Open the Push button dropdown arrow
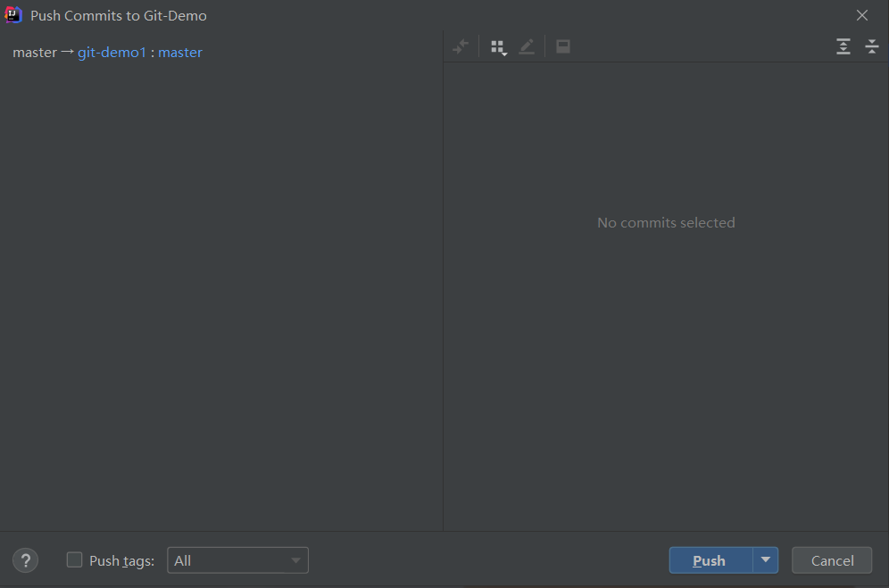The width and height of the screenshot is (889, 588). pos(766,560)
